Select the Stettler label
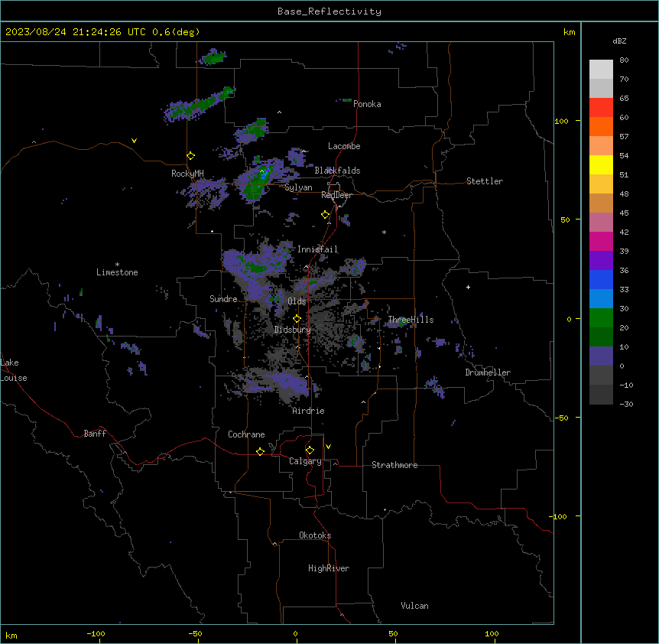 coord(485,181)
